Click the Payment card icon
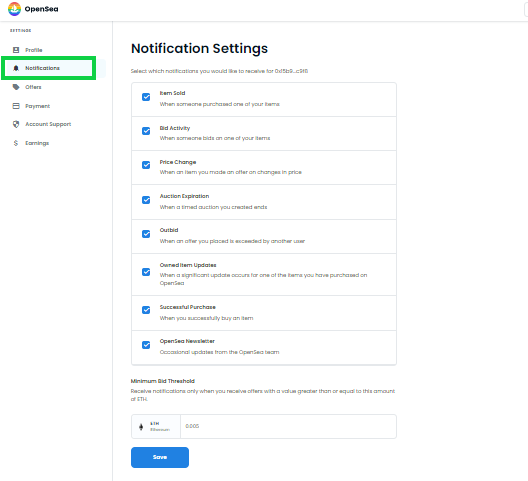The height and width of the screenshot is (481, 528). pyautogui.click(x=16, y=106)
